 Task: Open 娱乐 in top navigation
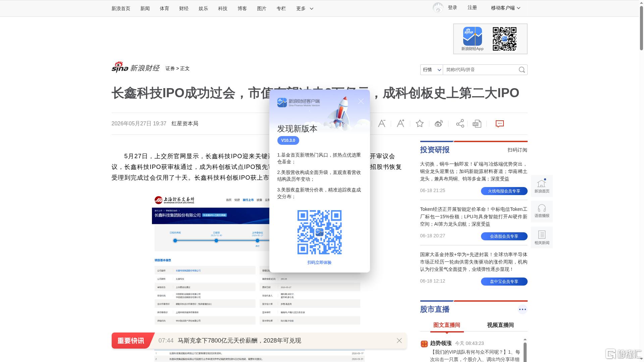click(x=203, y=8)
